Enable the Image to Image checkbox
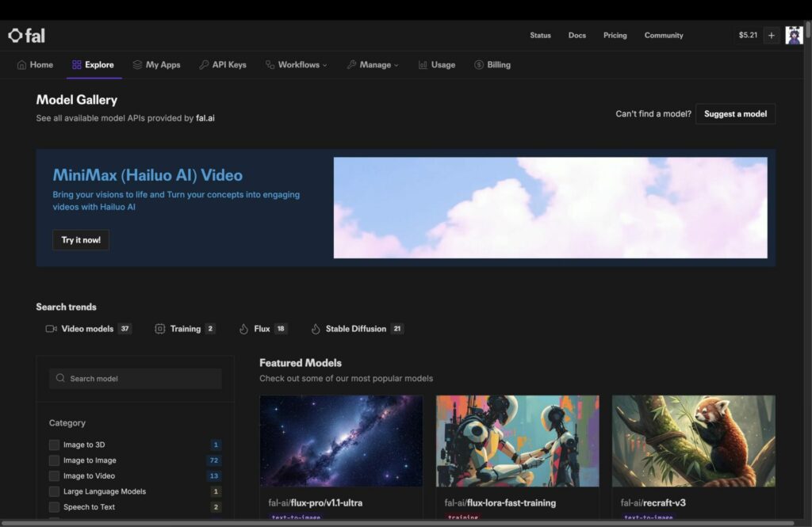Screen dimensions: 812x527 [x=54, y=460]
